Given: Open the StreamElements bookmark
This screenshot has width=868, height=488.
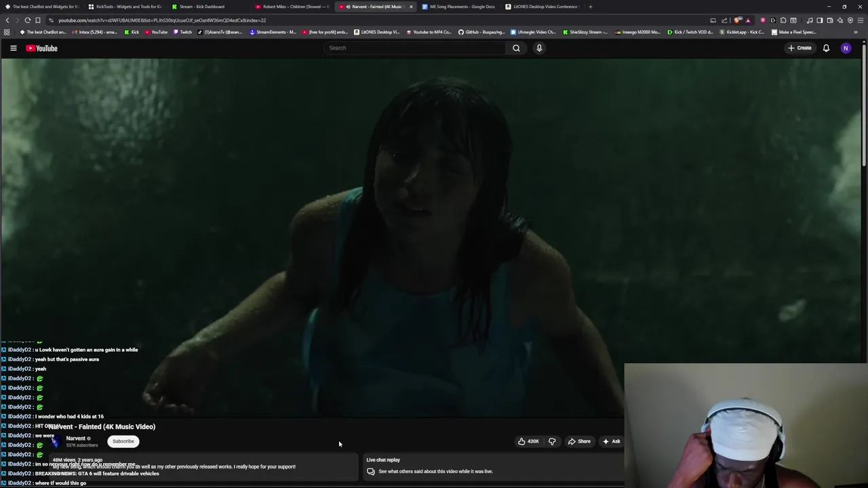Looking at the screenshot, I should [x=273, y=32].
